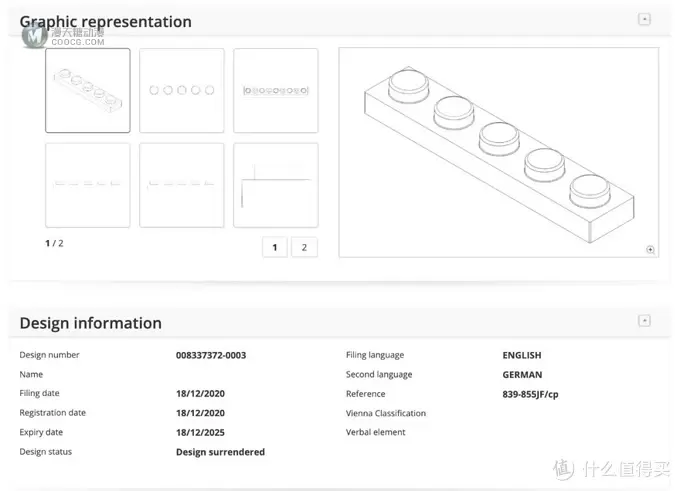Click the Expiry date value 18/12/2025
The height and width of the screenshot is (491, 680).
200,432
